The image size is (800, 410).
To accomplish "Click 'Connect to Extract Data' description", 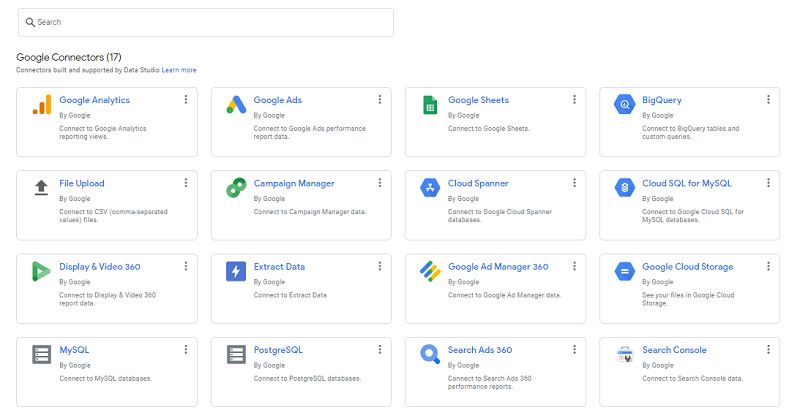I will 290,295.
